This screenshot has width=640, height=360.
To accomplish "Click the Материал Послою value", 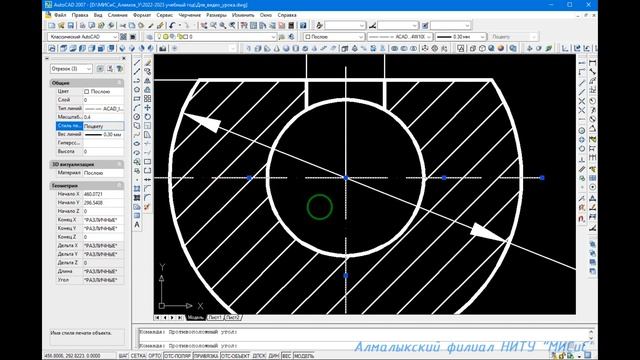I will point(103,173).
